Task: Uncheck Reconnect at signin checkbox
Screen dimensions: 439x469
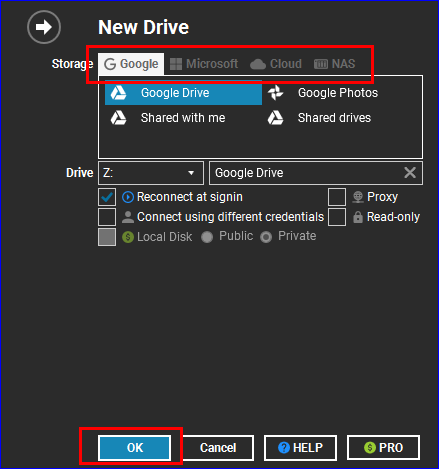Action: [x=107, y=197]
